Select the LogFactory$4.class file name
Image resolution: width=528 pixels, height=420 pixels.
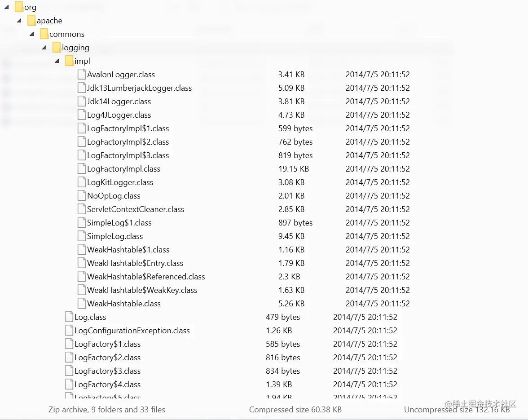(x=107, y=385)
